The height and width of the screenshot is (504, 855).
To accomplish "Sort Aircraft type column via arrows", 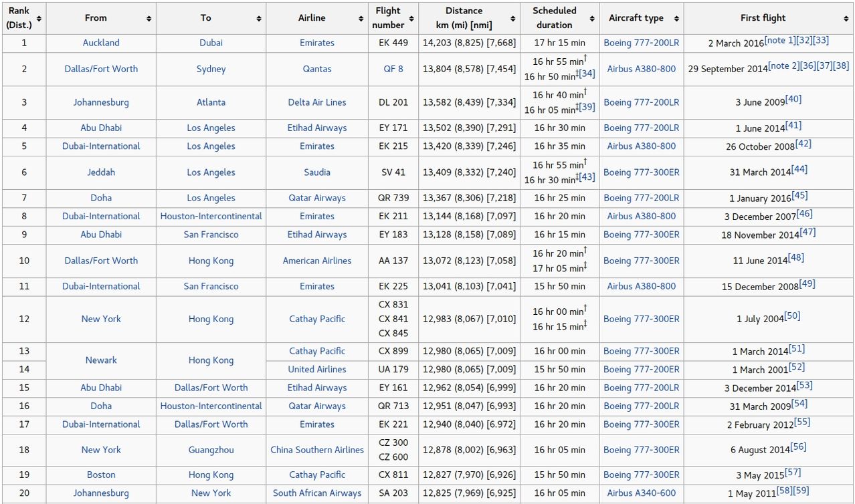I will [676, 19].
